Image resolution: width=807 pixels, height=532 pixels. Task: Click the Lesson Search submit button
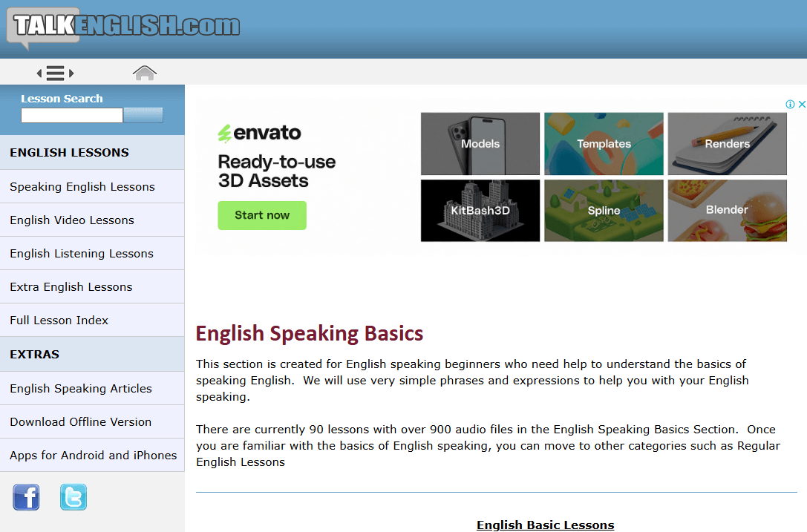(x=143, y=115)
